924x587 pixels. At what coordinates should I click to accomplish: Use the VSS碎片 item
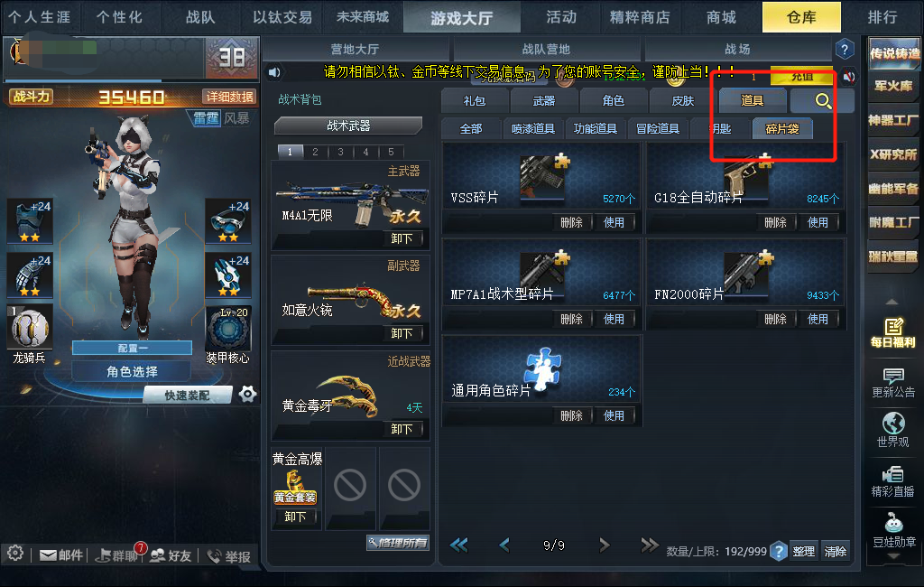614,222
